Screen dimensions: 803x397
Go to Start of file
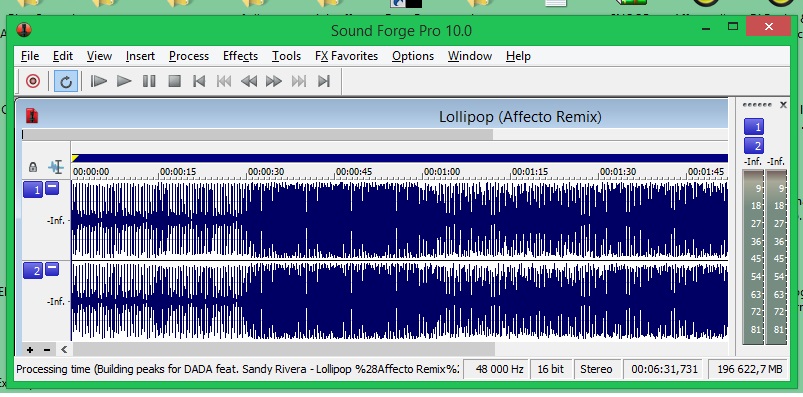[x=199, y=81]
